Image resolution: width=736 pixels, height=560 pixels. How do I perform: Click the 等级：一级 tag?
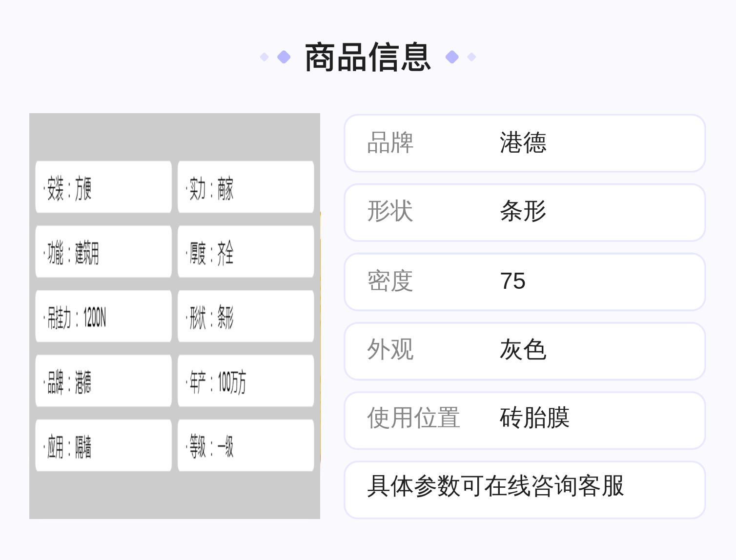tap(245, 446)
